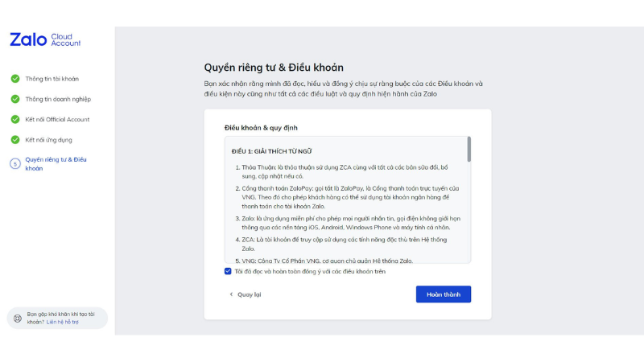This screenshot has width=644, height=362.
Task: Click the agreement checkbox label text
Action: point(310,272)
